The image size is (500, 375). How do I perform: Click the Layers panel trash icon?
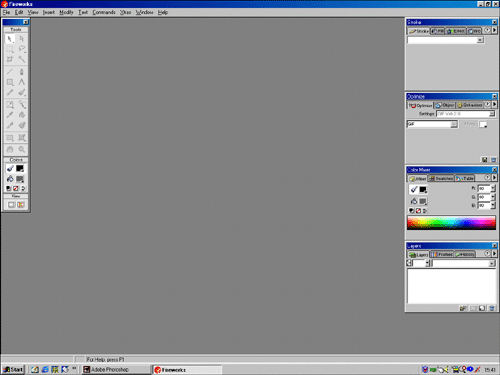click(492, 308)
